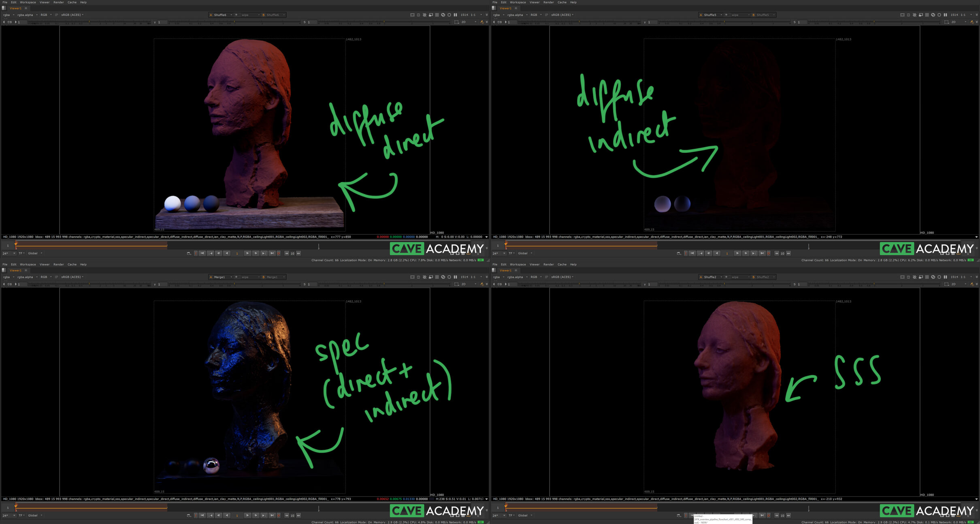Click the Play backward button, top-right timeline
980x524 pixels.
coord(717,253)
